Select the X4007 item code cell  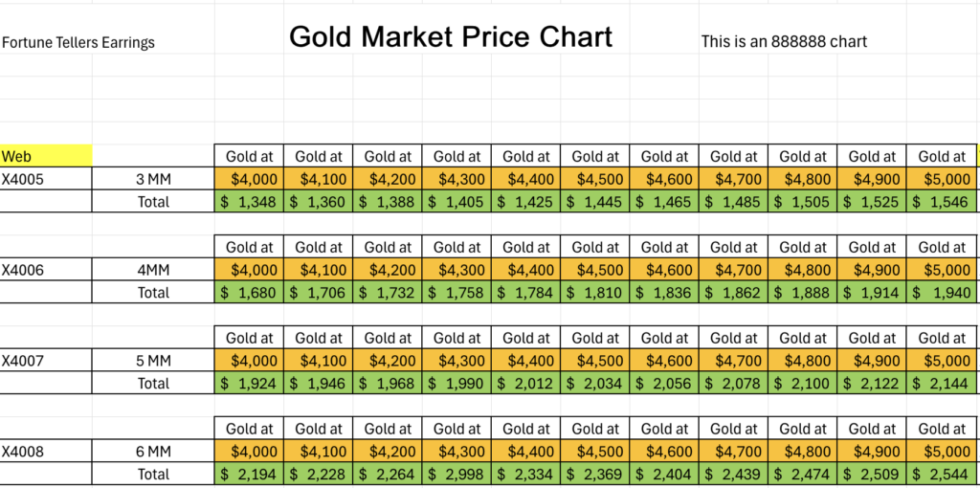23,361
